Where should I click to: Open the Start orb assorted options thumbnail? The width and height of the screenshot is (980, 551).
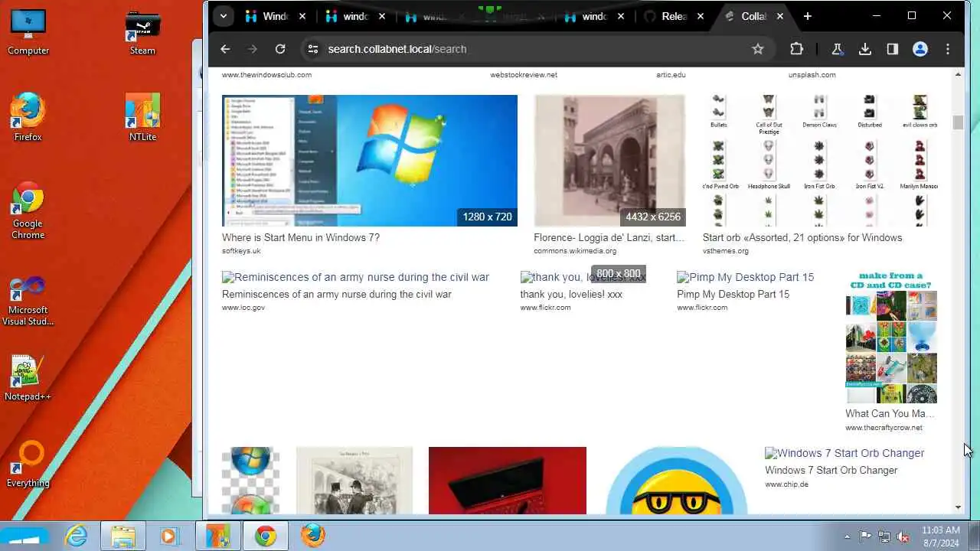(x=821, y=161)
